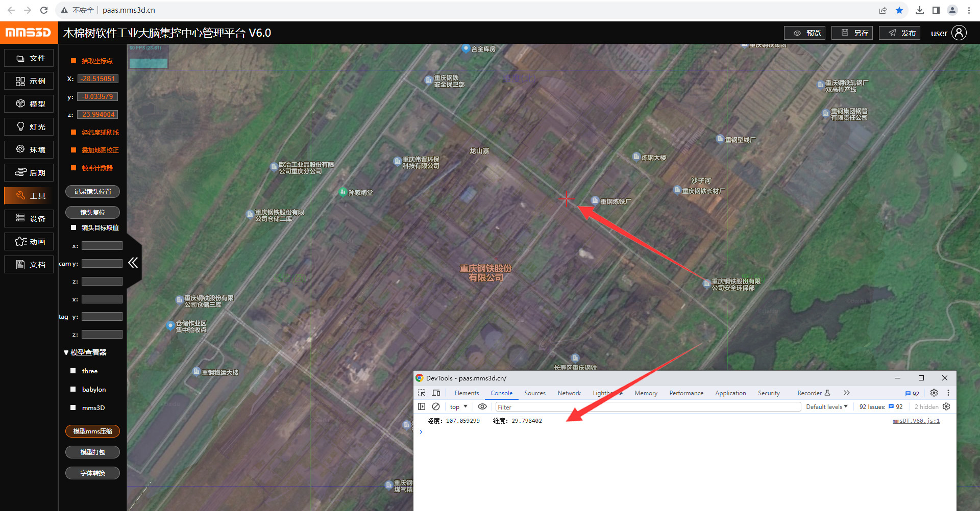This screenshot has width=980, height=511.
Task: Switch to DevTools Elements tab
Action: pyautogui.click(x=467, y=393)
